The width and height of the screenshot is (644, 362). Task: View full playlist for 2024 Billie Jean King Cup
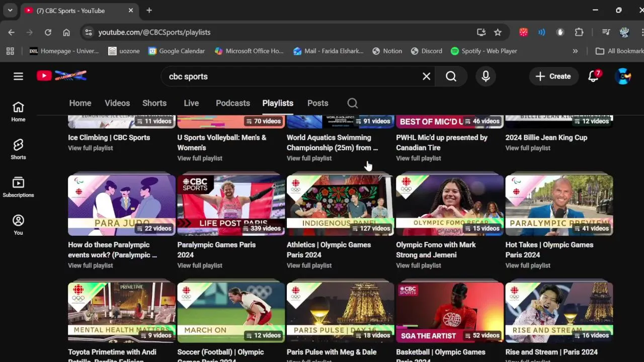click(528, 148)
